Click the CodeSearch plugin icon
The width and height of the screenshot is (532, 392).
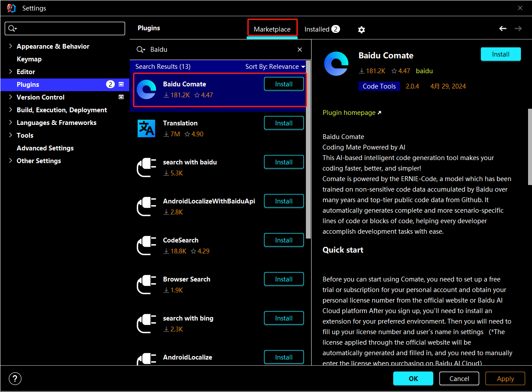(146, 246)
